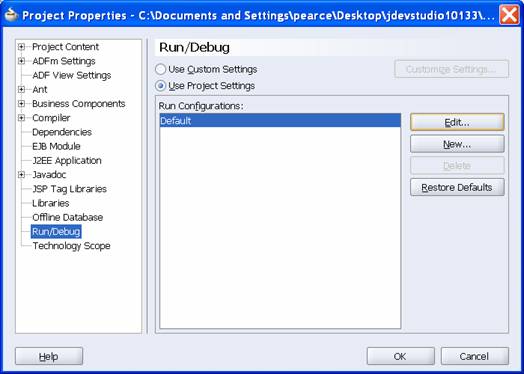Open Help for this dialog
Viewport: 524px width, 374px height.
(x=49, y=356)
